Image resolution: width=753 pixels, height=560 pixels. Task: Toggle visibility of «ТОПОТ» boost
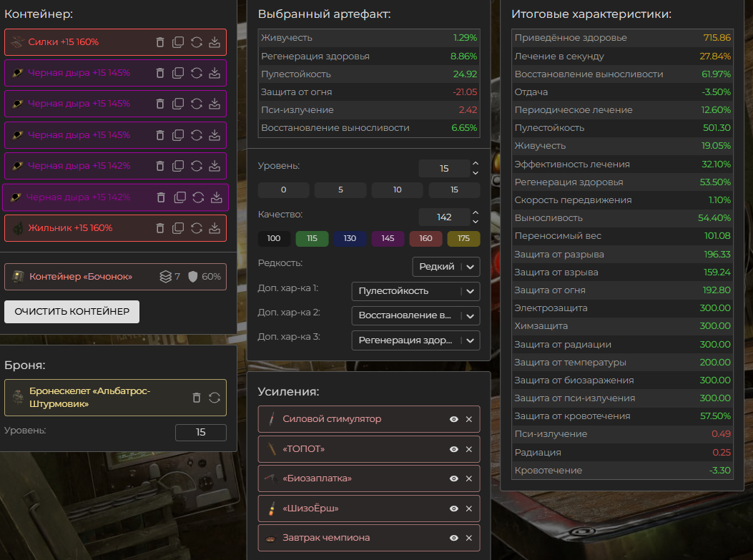pos(453,449)
